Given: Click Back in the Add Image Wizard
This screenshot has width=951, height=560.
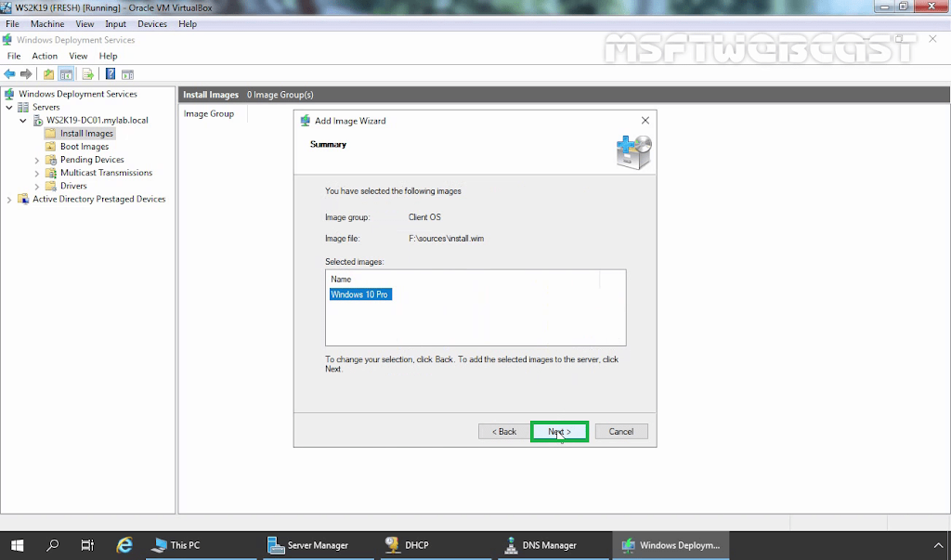Looking at the screenshot, I should 504,431.
